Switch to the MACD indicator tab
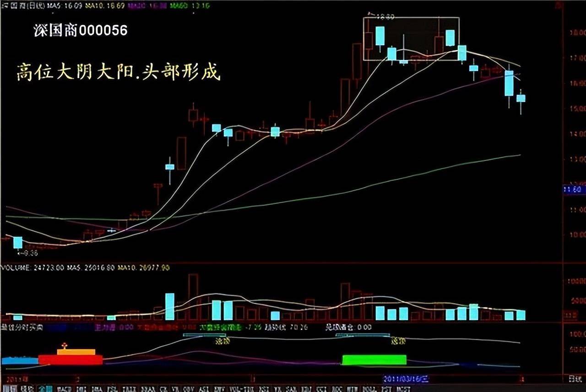The image size is (586, 392). (x=65, y=389)
